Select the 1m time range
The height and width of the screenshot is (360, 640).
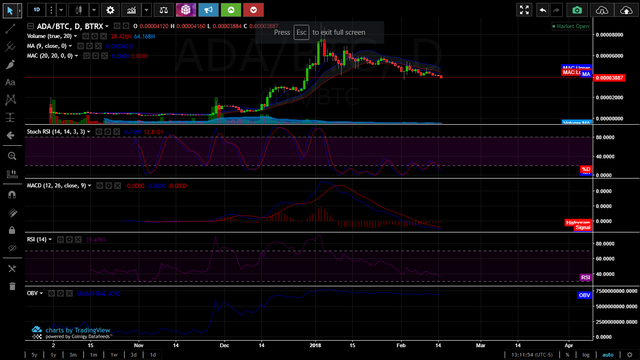tap(93, 355)
